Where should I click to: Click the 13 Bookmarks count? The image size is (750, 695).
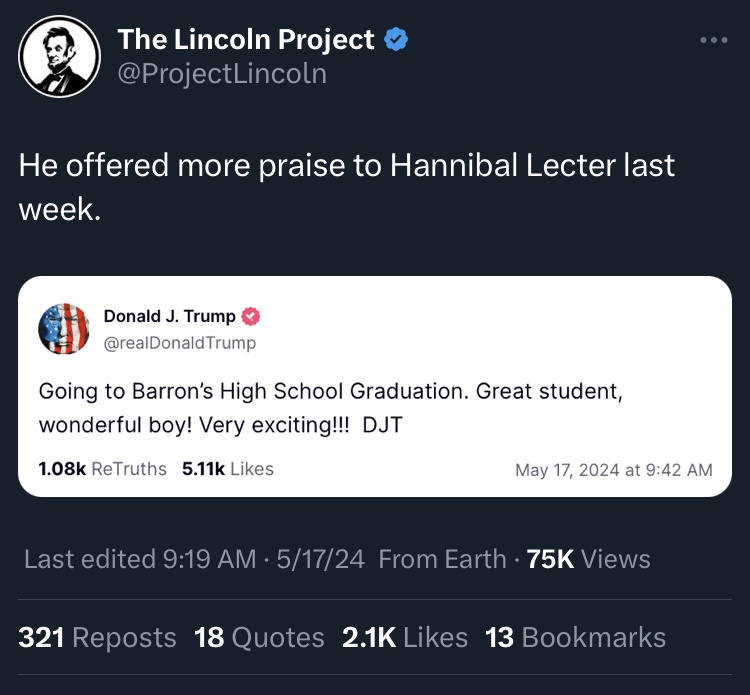575,638
